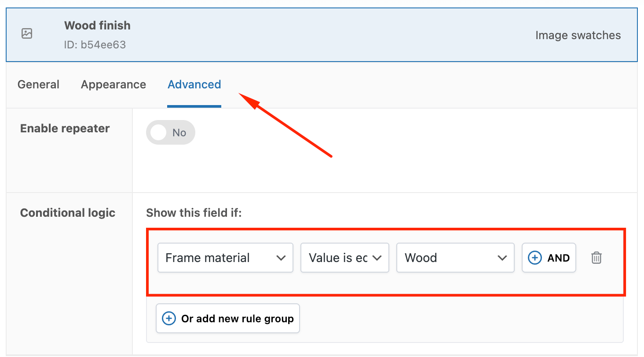The width and height of the screenshot is (644, 357).
Task: Click the Image swatches label
Action: tap(578, 35)
